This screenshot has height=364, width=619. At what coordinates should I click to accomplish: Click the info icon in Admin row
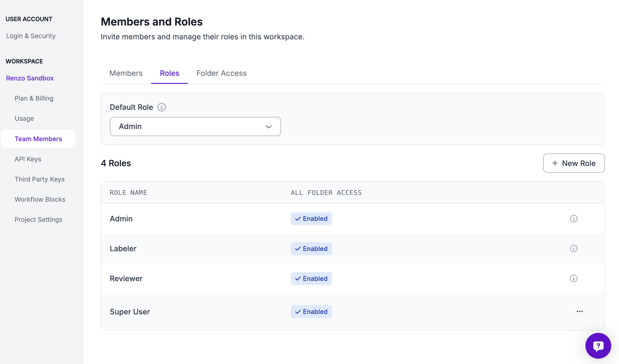click(x=574, y=218)
